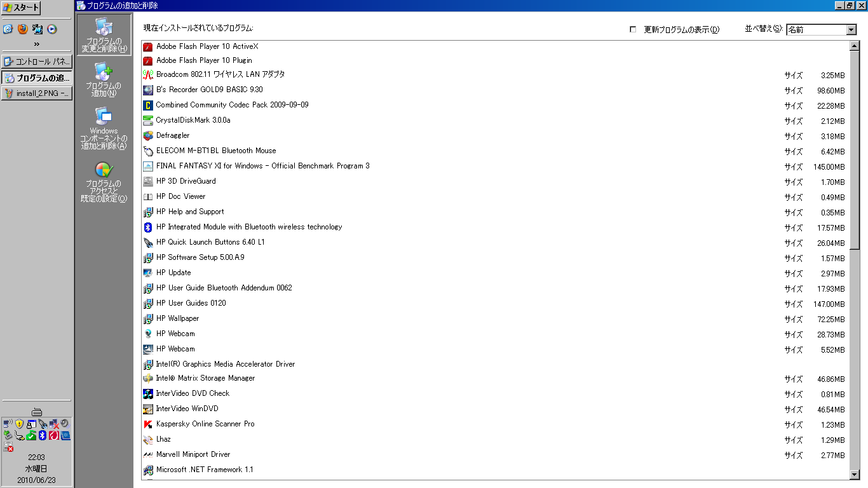This screenshot has width=868, height=488.
Task: Click the Adobe Flash Player 10 Plugin icon
Action: 148,61
